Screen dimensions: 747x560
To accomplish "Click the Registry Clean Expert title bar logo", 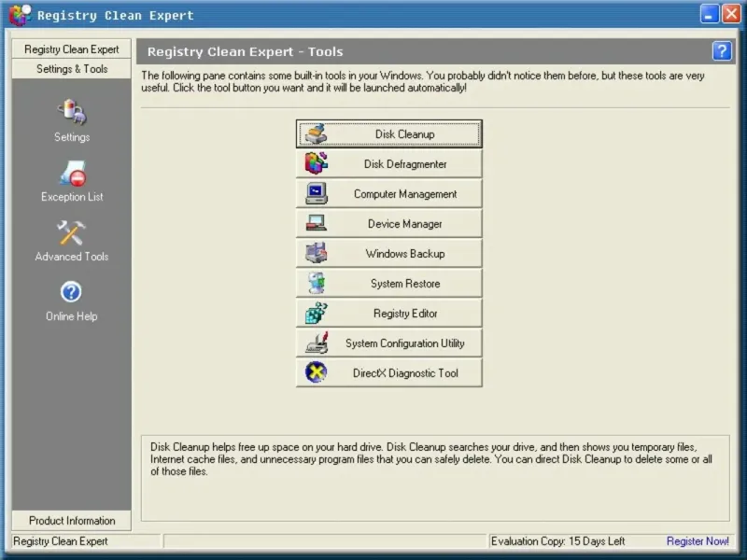I will pyautogui.click(x=20, y=15).
